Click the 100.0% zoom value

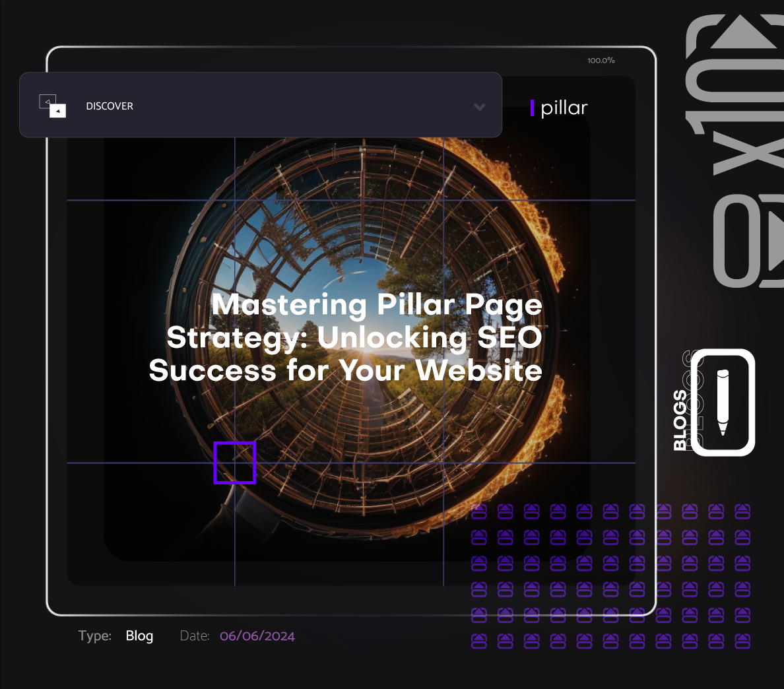pos(601,61)
